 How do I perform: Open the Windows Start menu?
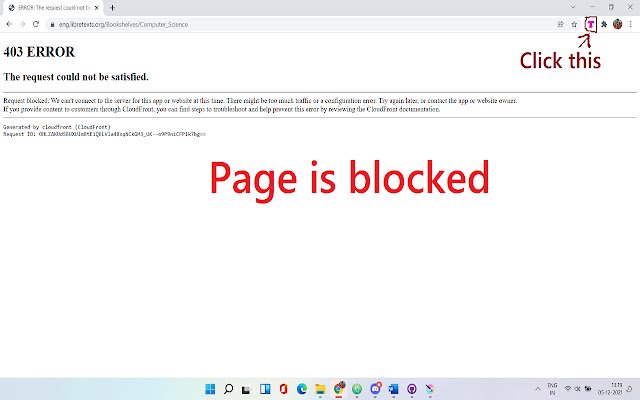pyautogui.click(x=211, y=388)
